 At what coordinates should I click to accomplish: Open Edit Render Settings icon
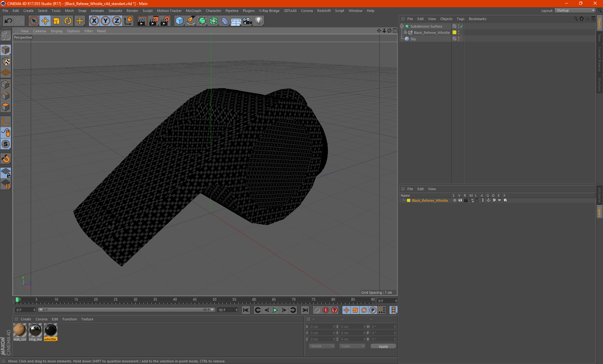[165, 21]
